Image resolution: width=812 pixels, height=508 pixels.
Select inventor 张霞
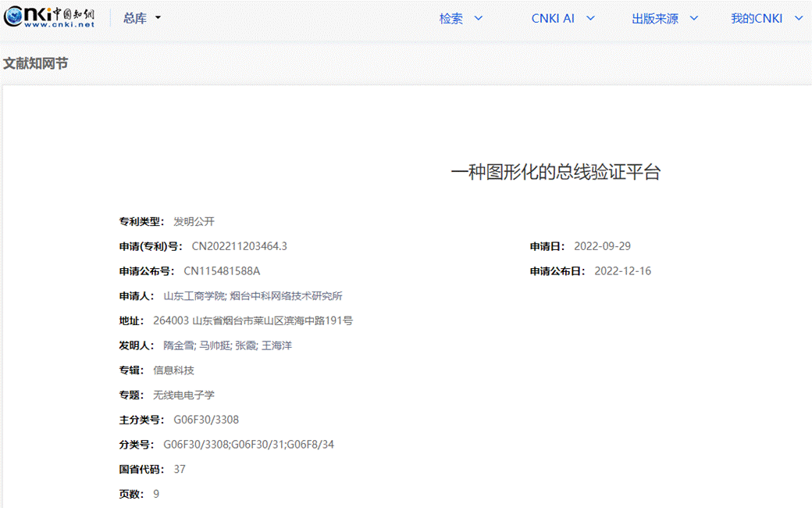[246, 345]
